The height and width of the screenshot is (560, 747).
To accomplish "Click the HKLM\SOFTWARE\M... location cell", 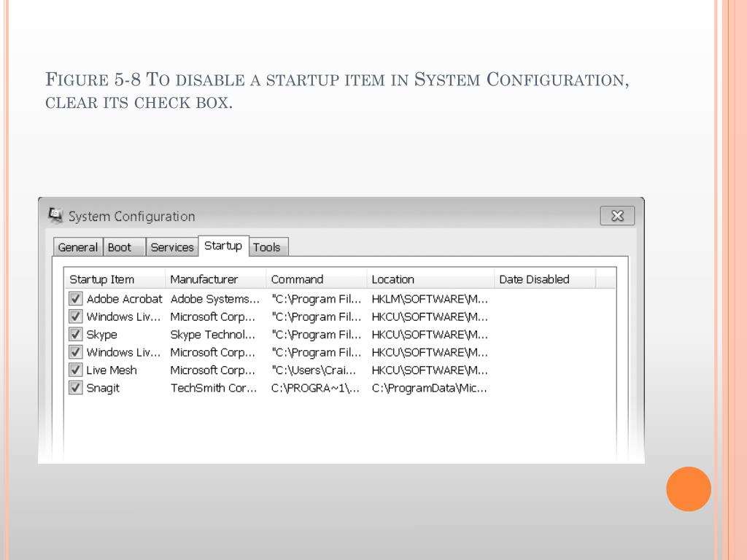I will pos(430,299).
